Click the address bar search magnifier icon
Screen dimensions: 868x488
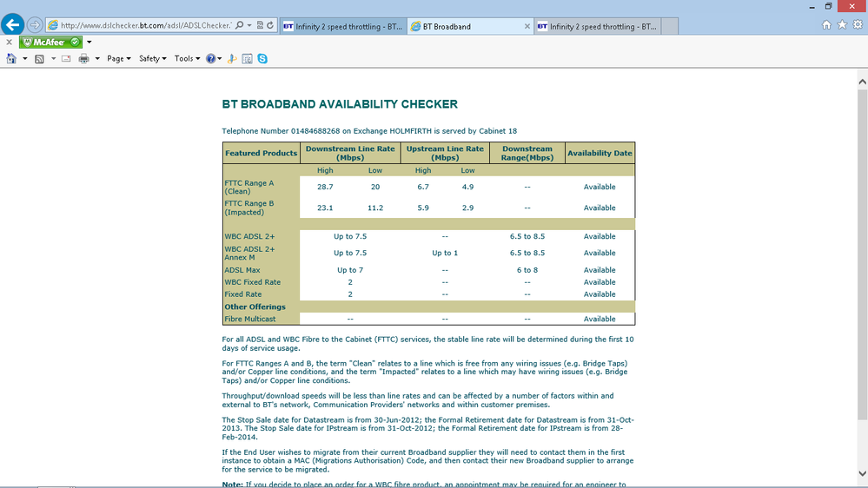click(x=239, y=25)
